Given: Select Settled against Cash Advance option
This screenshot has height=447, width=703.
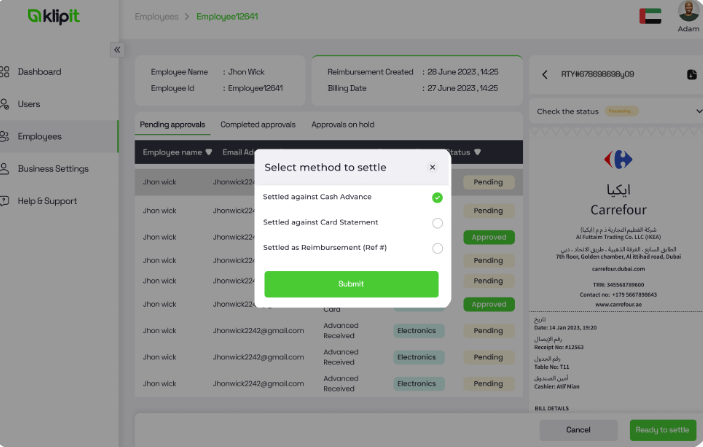Looking at the screenshot, I should (x=437, y=197).
